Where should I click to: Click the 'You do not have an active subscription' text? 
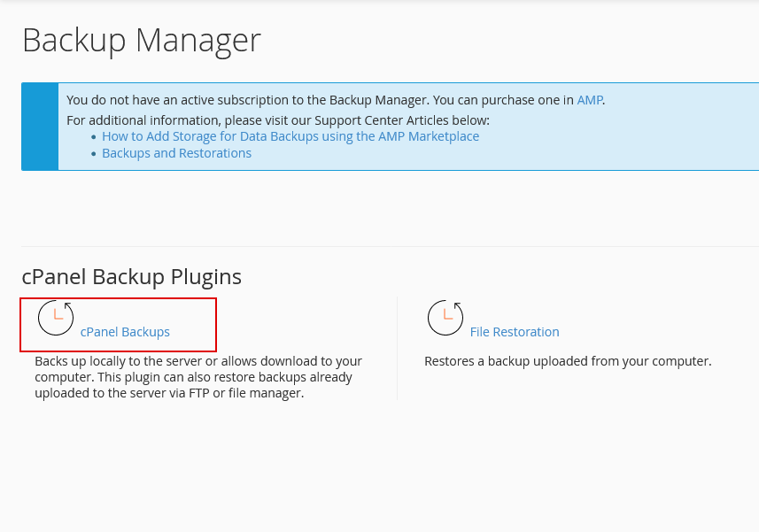(319, 100)
